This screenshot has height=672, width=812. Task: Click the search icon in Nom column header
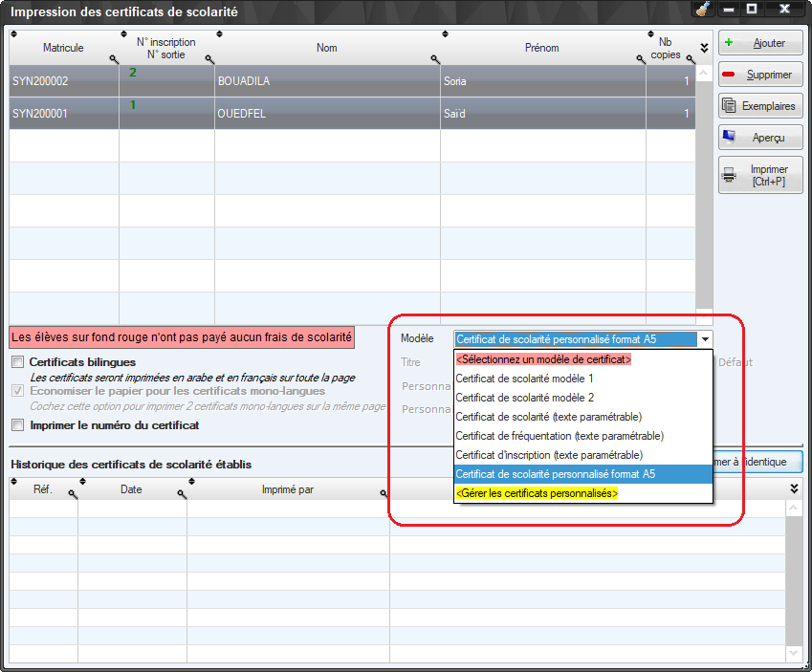tap(434, 58)
